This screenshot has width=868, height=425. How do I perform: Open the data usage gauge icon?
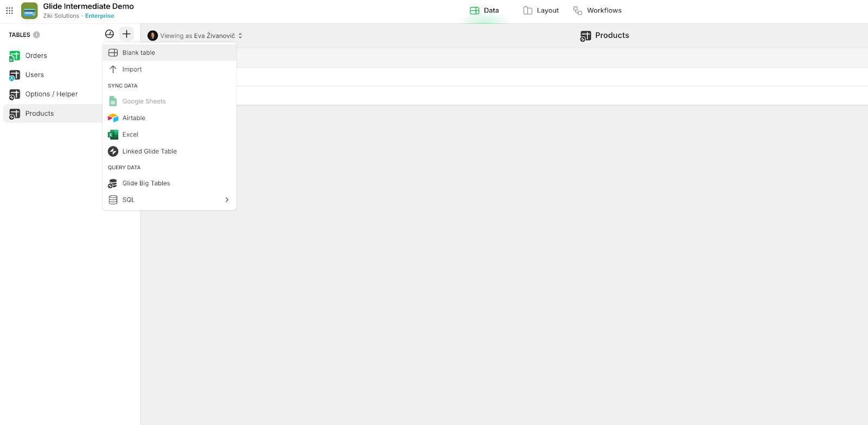[110, 34]
